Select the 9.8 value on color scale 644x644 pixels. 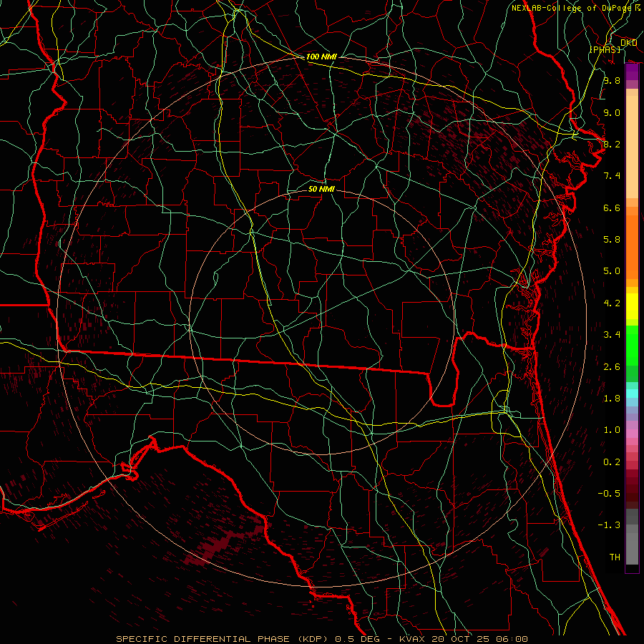tap(612, 80)
